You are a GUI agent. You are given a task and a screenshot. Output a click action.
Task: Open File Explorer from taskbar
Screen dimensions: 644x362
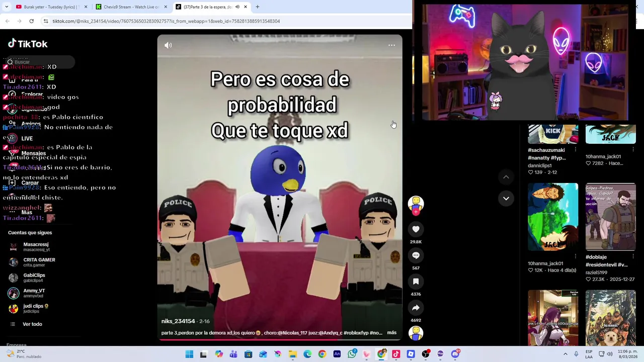(x=292, y=354)
